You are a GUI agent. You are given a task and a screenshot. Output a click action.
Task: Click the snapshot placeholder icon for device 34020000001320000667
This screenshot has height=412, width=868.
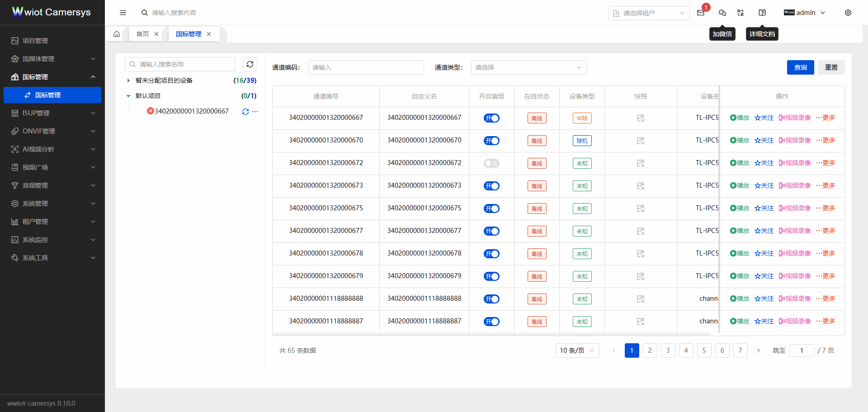point(641,118)
